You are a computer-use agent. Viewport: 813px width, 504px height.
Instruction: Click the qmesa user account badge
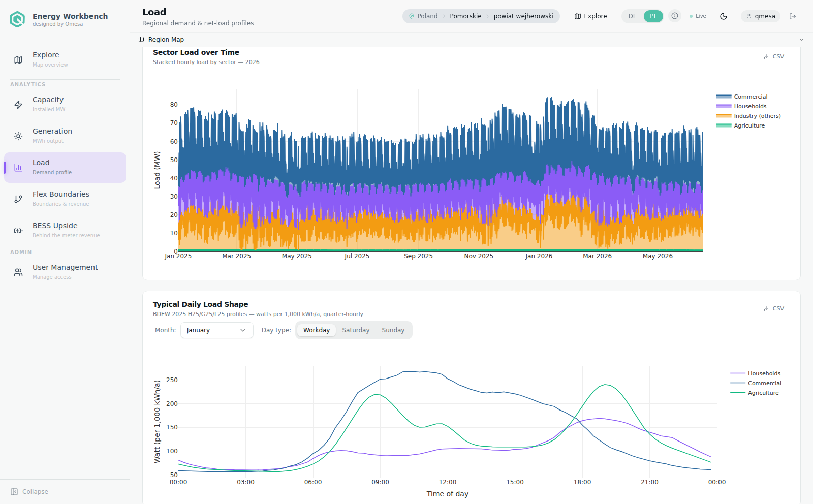[761, 16]
